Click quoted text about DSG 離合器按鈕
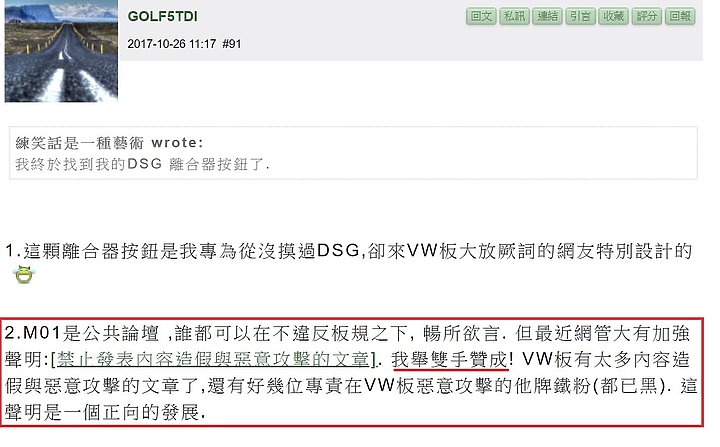This screenshot has height=447, width=720. (x=142, y=164)
